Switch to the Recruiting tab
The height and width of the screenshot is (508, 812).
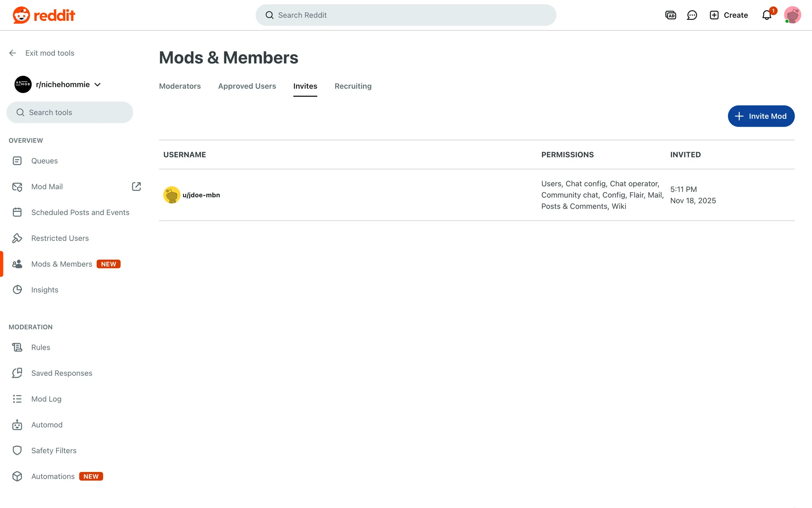pos(353,86)
